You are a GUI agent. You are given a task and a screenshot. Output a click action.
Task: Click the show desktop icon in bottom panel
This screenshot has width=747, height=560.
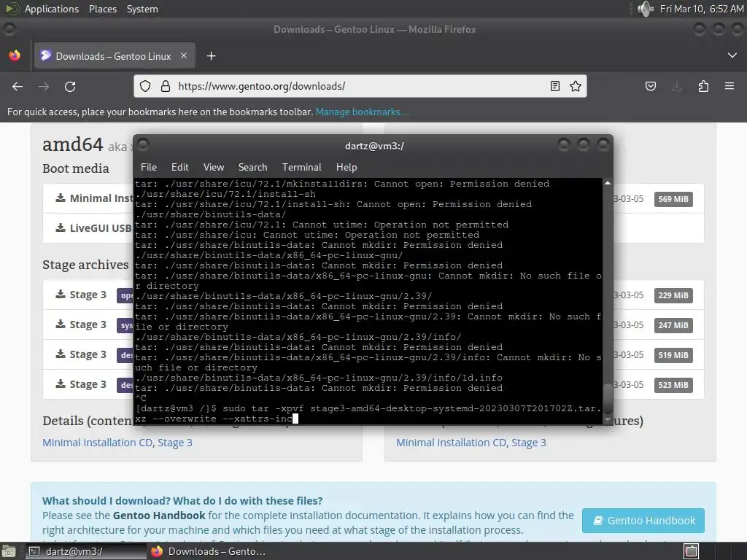[9, 551]
